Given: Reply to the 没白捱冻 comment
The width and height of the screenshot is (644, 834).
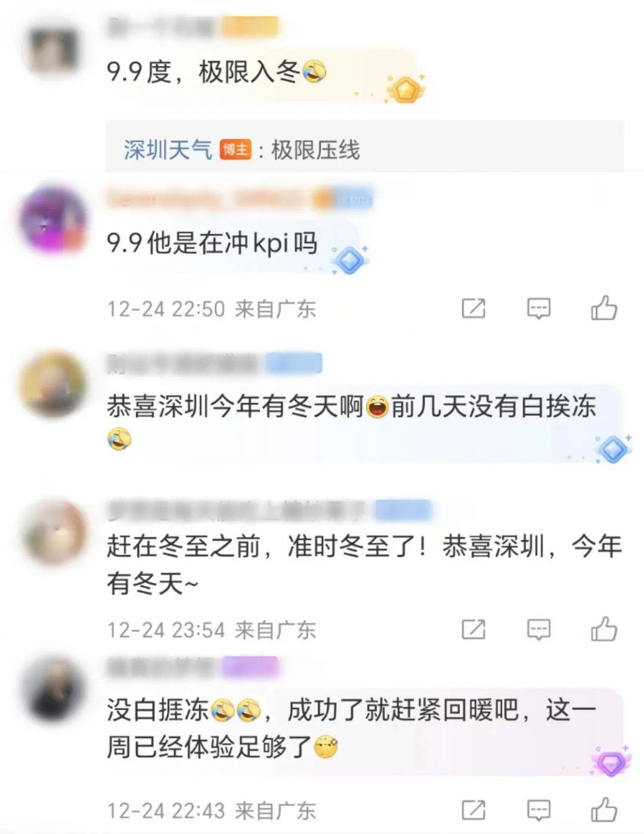Looking at the screenshot, I should pyautogui.click(x=538, y=810).
